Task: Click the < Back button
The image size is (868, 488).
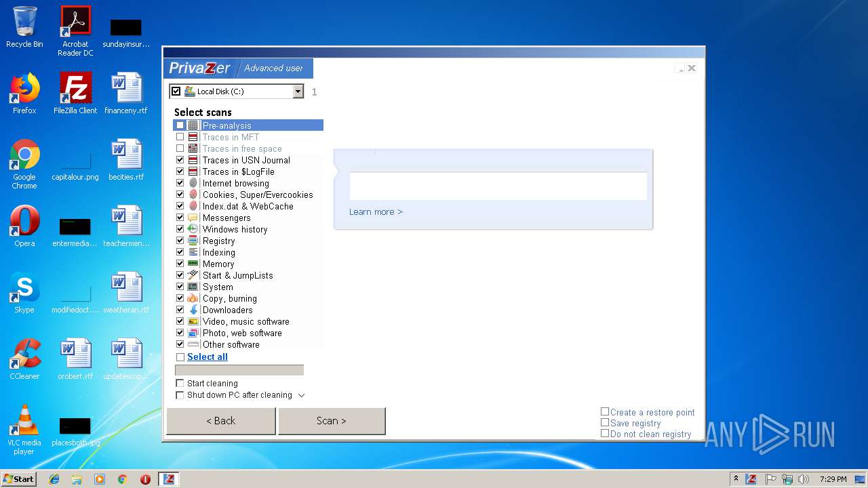Action: [x=221, y=421]
